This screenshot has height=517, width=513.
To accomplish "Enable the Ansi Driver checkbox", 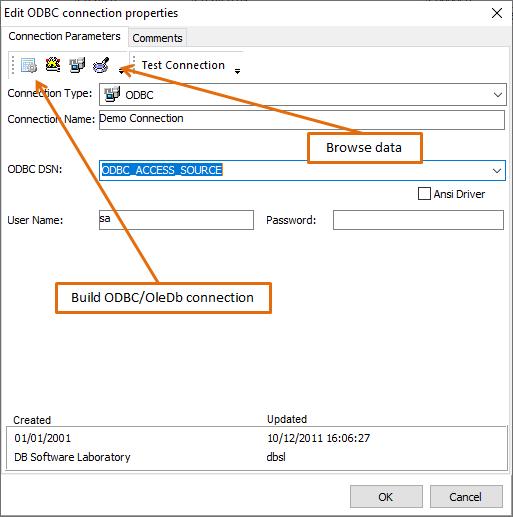I will click(x=424, y=193).
